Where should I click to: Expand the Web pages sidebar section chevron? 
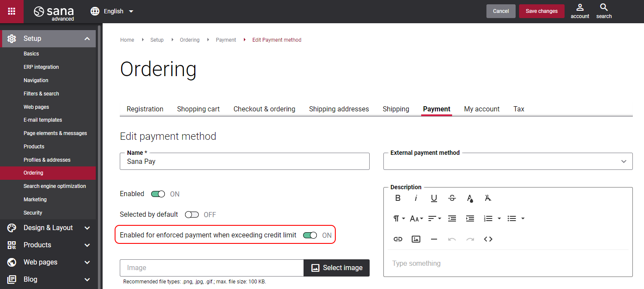click(87, 262)
